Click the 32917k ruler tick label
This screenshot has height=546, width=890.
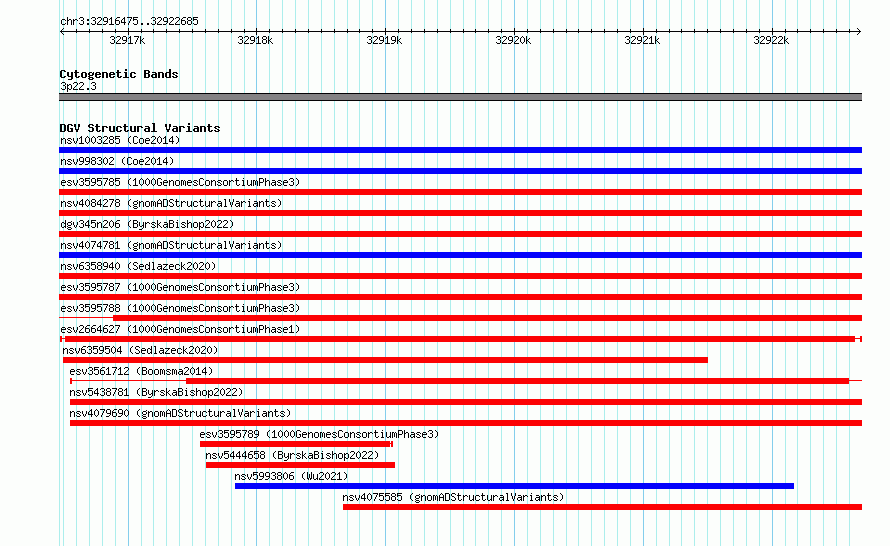pyautogui.click(x=127, y=40)
